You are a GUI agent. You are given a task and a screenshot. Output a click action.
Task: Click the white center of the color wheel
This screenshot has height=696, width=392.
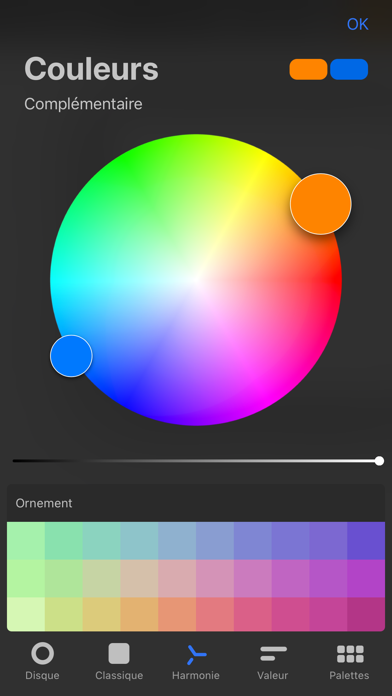tap(196, 280)
